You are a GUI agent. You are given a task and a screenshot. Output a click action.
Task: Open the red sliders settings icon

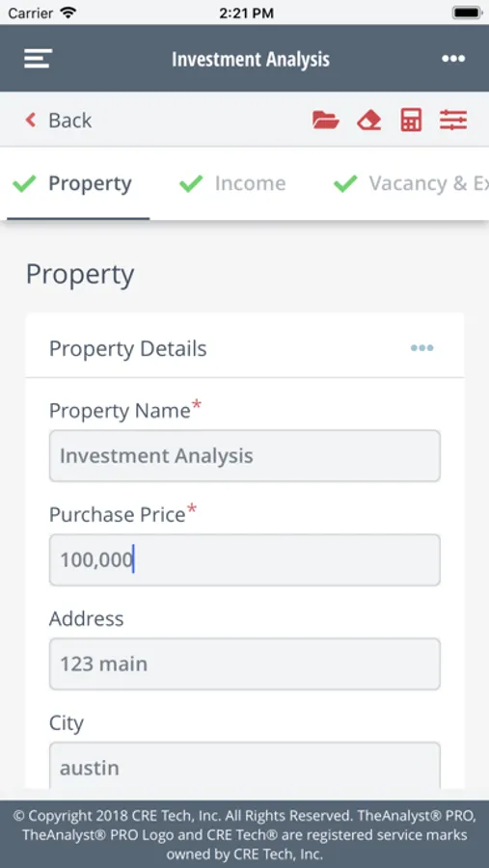pos(453,121)
